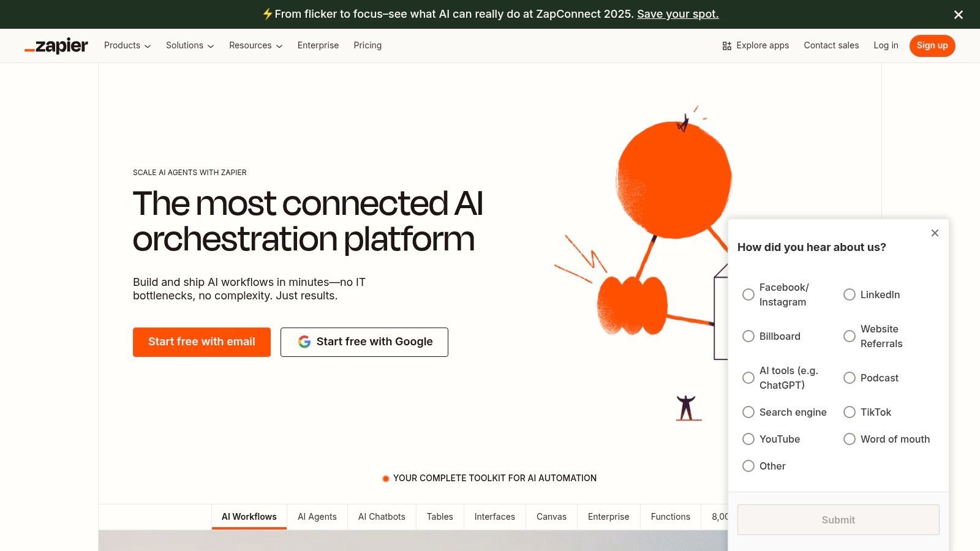Choose Word of mouth option
Image resolution: width=980 pixels, height=551 pixels.
[850, 439]
